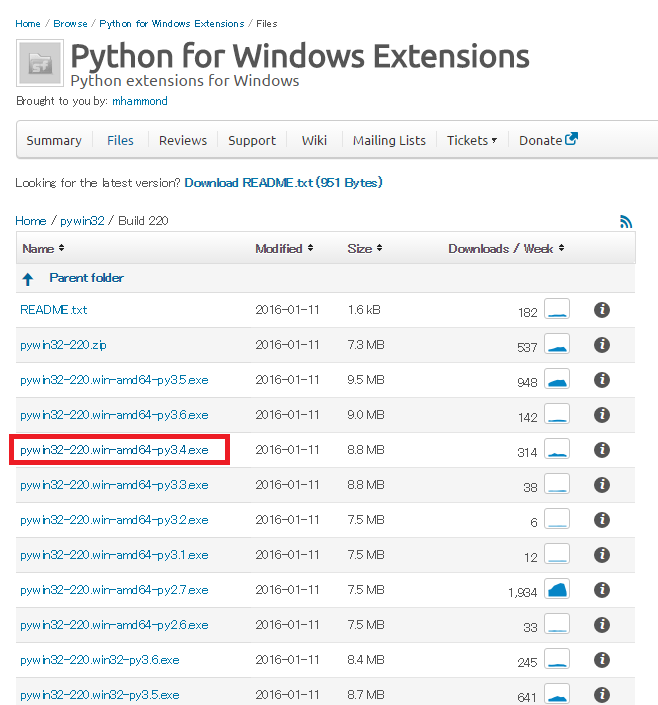Download pywin32-220.win-amd64-py2.7.exe
This screenshot has height=705, width=658.
(114, 590)
